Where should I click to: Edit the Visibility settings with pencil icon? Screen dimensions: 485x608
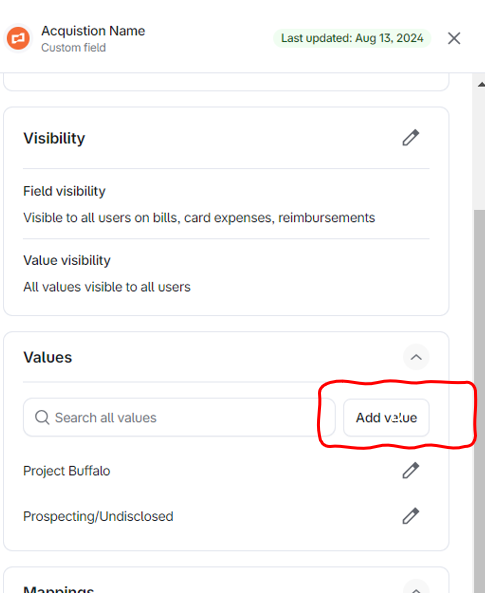click(x=411, y=138)
